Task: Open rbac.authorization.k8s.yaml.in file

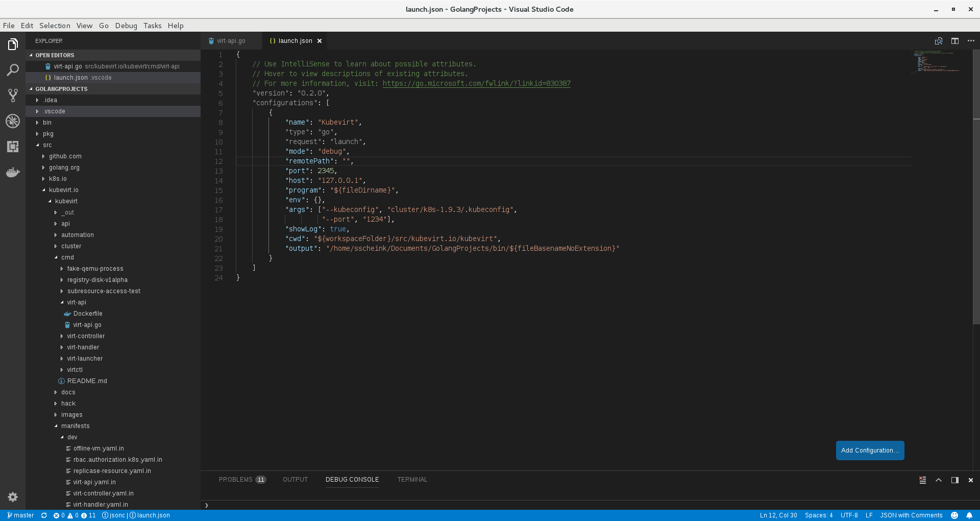Action: coord(117,460)
